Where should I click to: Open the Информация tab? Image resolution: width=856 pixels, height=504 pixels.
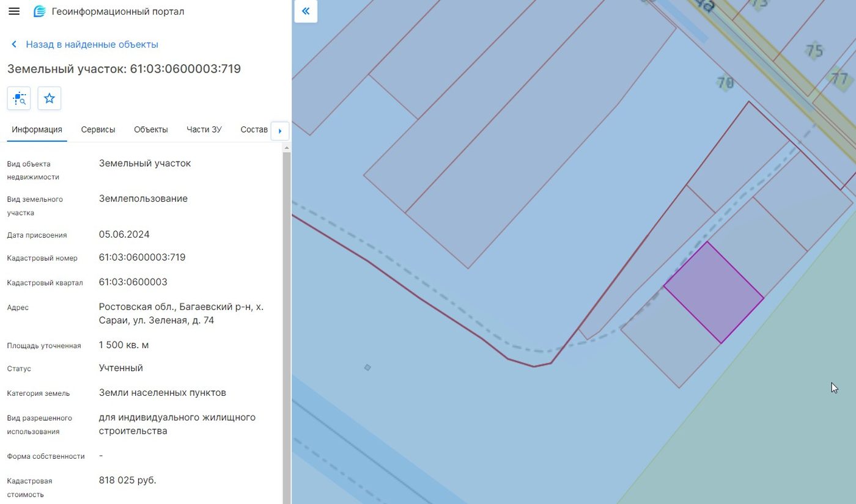pos(37,130)
